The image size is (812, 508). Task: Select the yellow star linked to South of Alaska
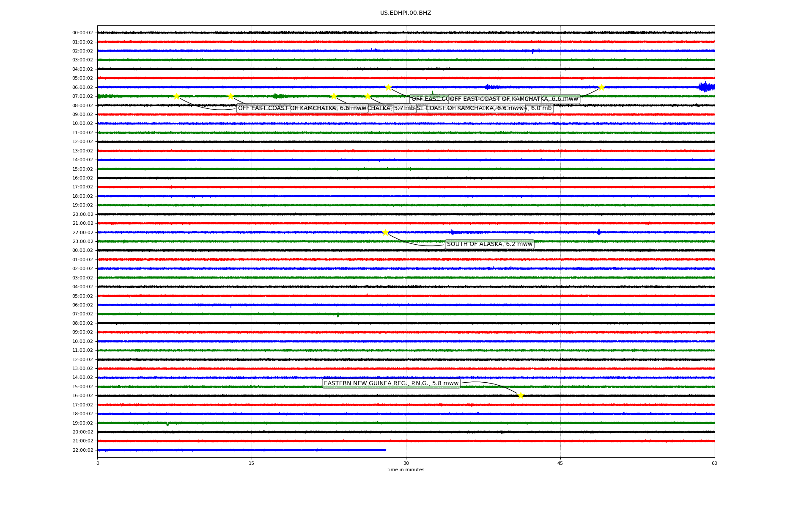coord(385,232)
